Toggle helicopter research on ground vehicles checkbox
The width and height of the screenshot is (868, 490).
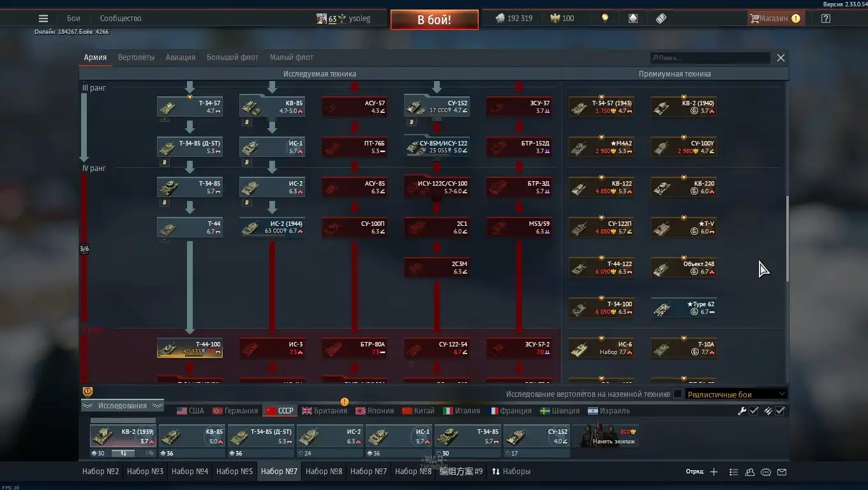(x=678, y=394)
